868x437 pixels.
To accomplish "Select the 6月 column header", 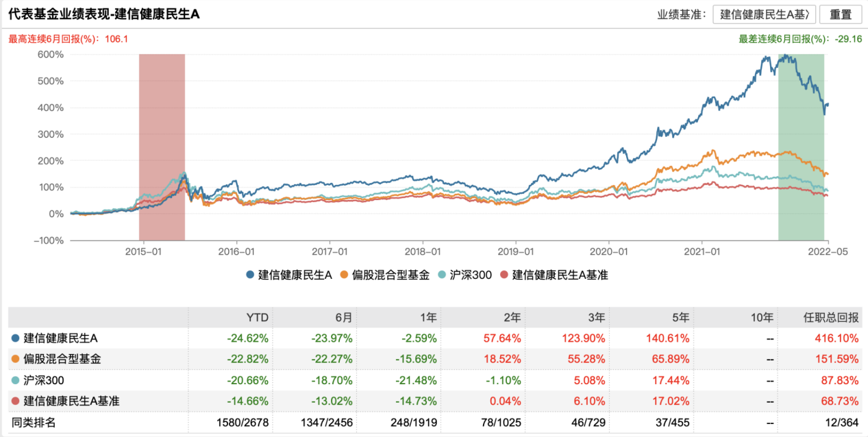I will click(343, 318).
